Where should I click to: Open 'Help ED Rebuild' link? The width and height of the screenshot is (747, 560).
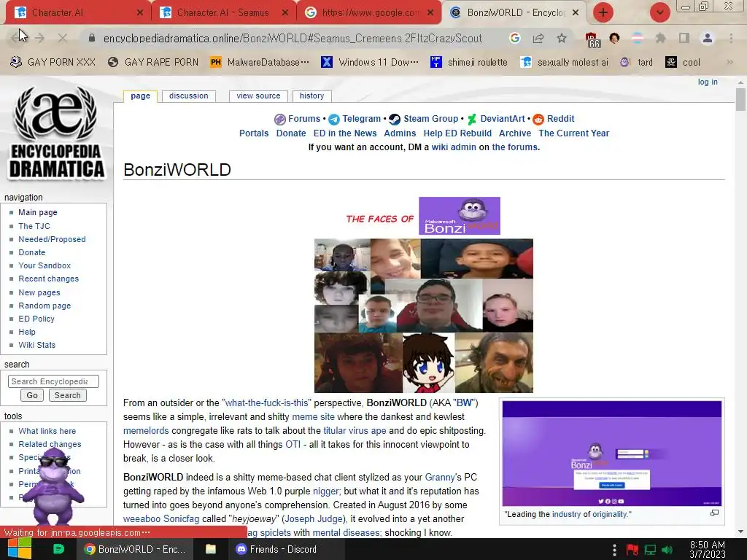(x=457, y=133)
